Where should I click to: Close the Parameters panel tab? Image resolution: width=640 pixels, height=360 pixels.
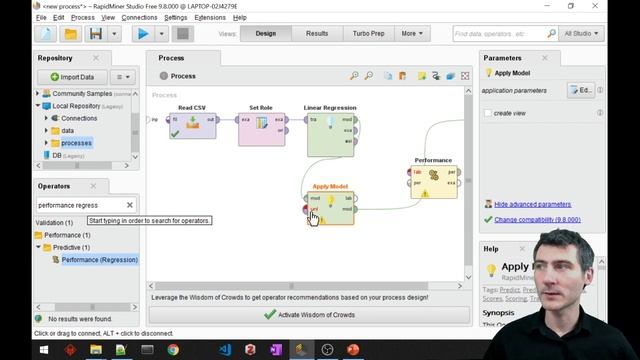[x=544, y=58]
